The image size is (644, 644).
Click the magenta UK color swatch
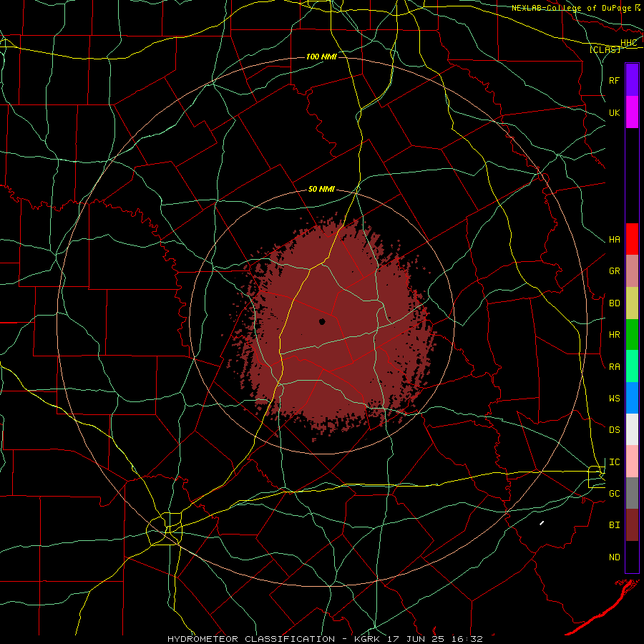632,112
